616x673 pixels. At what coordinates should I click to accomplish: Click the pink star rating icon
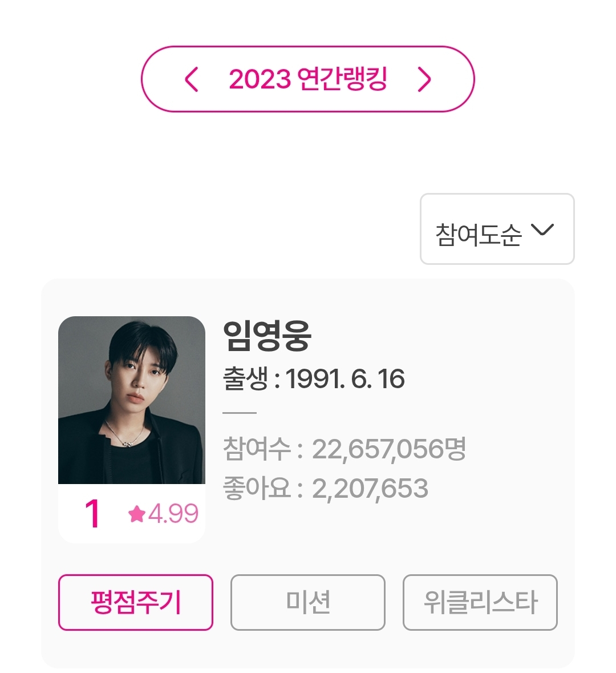point(137,514)
